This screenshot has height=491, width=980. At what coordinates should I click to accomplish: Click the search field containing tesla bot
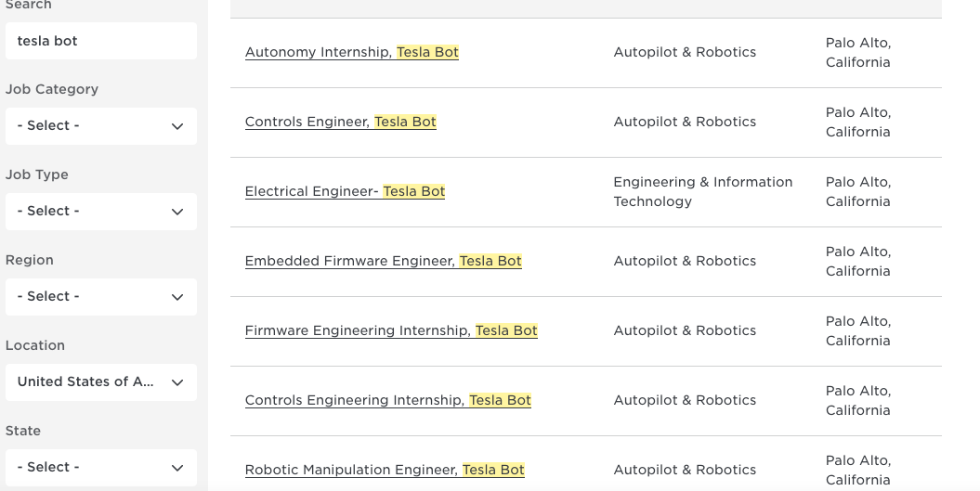coord(101,41)
